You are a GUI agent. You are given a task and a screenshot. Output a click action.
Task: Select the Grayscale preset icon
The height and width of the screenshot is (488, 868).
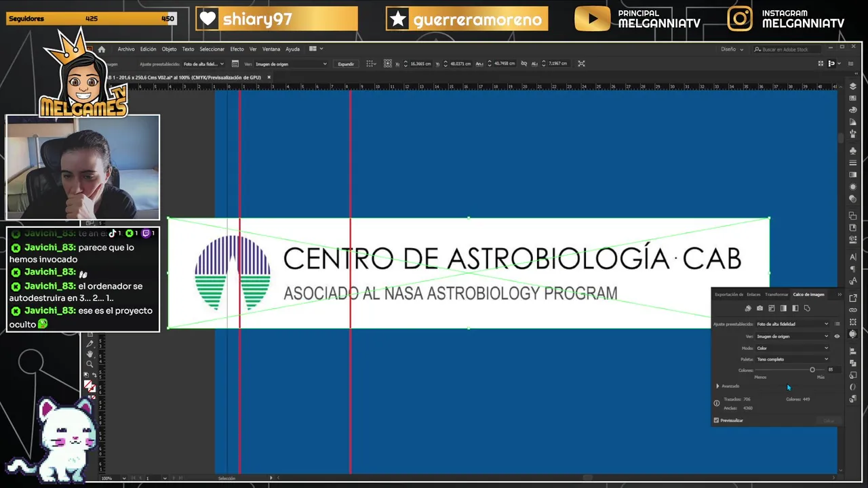click(x=783, y=308)
